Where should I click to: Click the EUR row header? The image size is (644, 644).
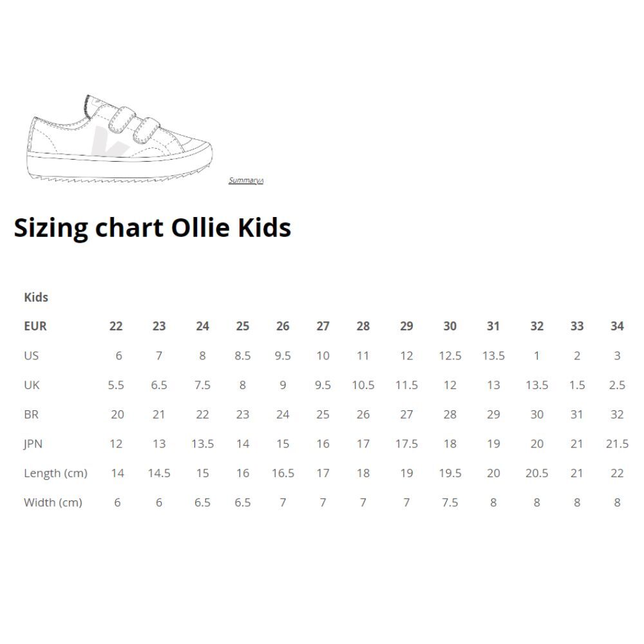(35, 326)
